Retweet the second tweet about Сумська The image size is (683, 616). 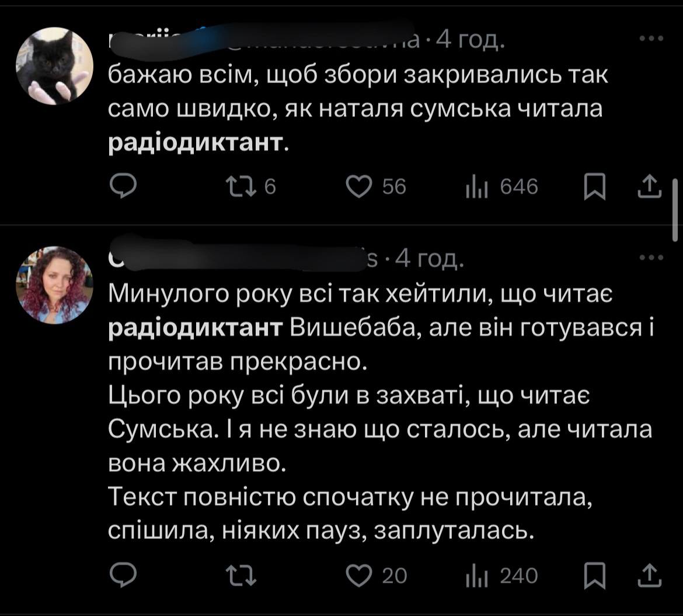tap(239, 576)
